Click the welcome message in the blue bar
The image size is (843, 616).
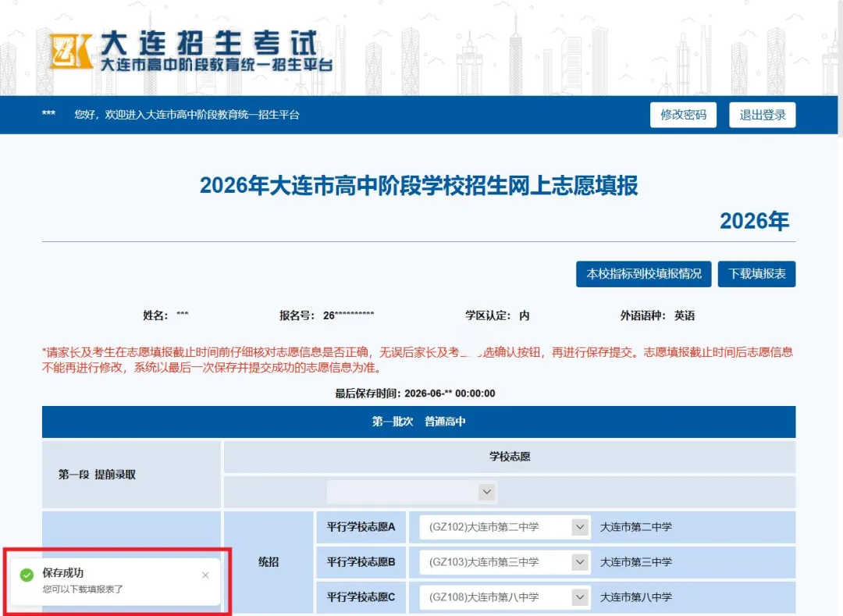pos(187,115)
